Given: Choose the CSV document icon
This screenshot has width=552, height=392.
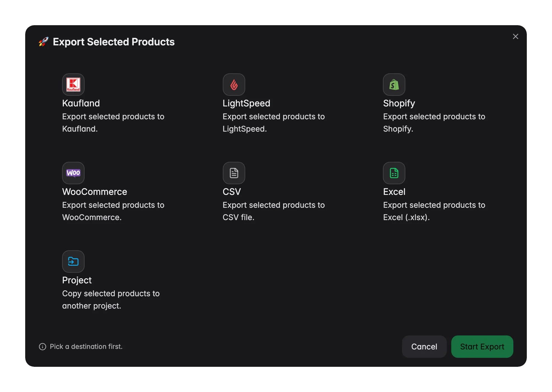Looking at the screenshot, I should (234, 173).
